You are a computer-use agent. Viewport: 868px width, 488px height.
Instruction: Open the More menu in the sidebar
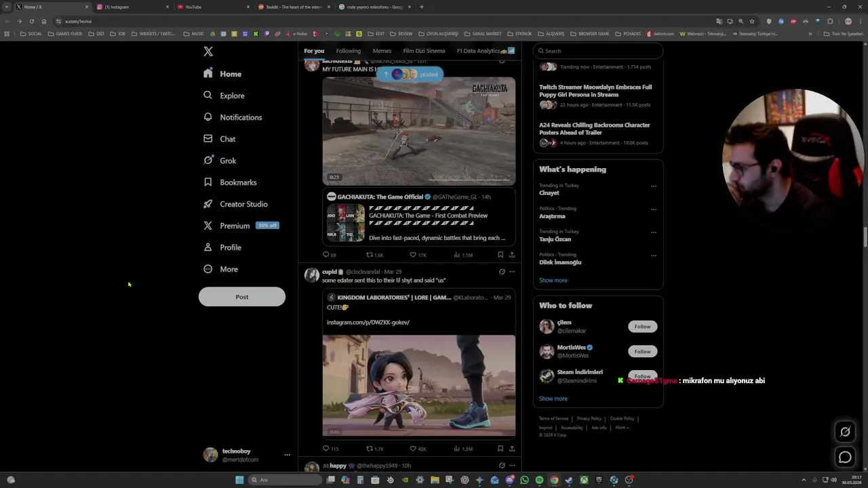pos(220,269)
